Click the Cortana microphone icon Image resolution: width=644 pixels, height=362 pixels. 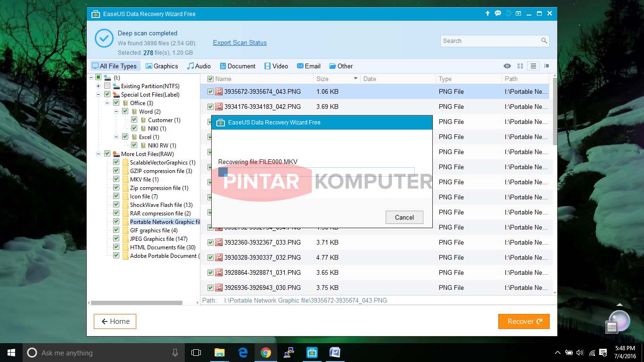click(x=175, y=353)
